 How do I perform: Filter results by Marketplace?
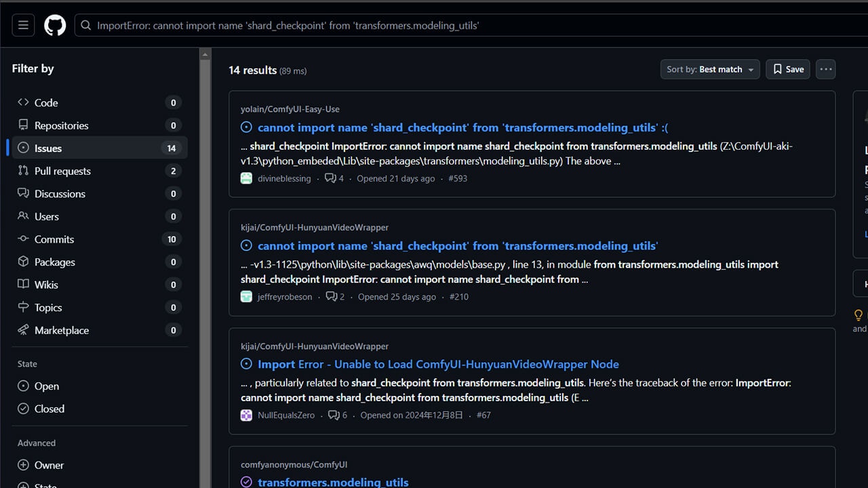click(x=100, y=330)
